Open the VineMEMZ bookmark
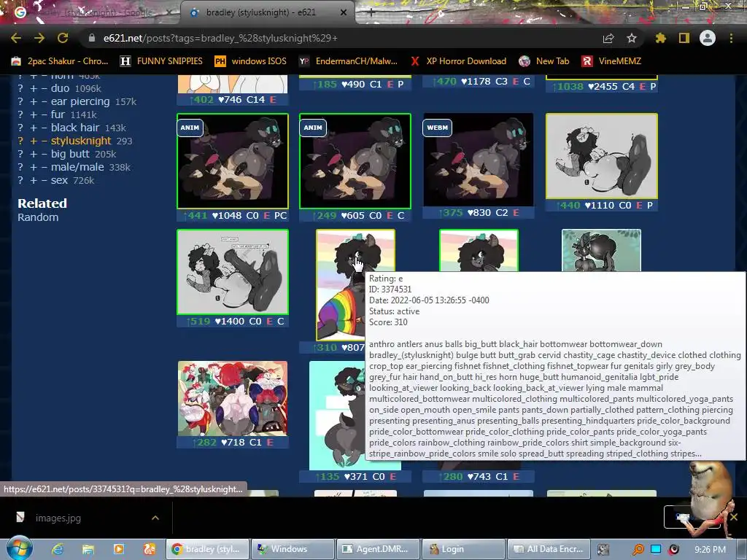Image resolution: width=747 pixels, height=560 pixels. (612, 61)
